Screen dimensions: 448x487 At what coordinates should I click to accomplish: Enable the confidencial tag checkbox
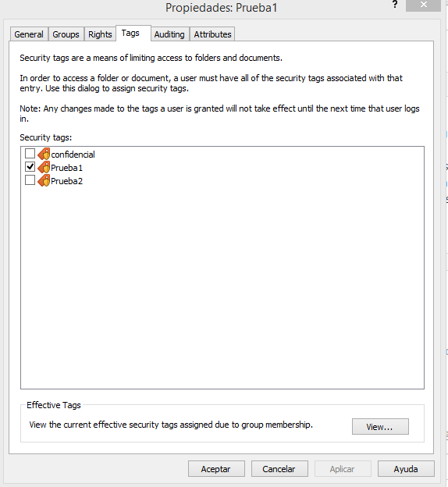coord(30,154)
